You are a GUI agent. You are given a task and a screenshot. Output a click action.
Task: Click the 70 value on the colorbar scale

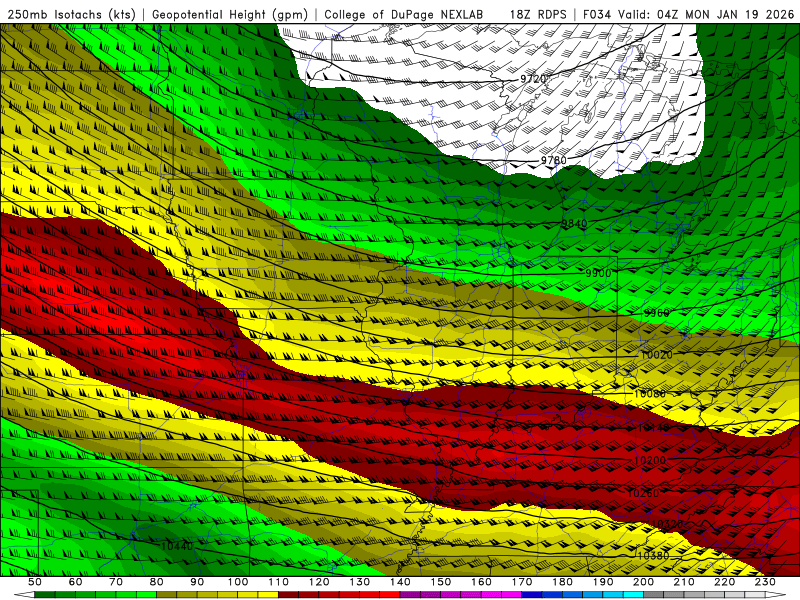point(116,582)
